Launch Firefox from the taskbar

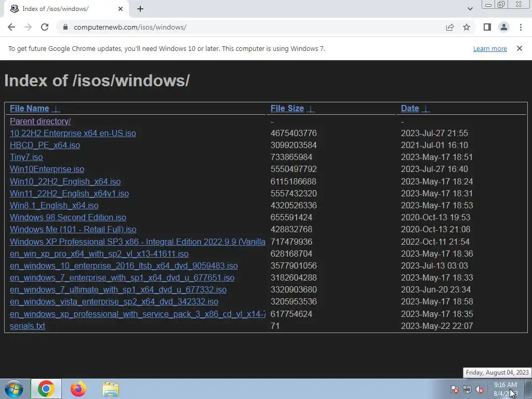[78, 389]
